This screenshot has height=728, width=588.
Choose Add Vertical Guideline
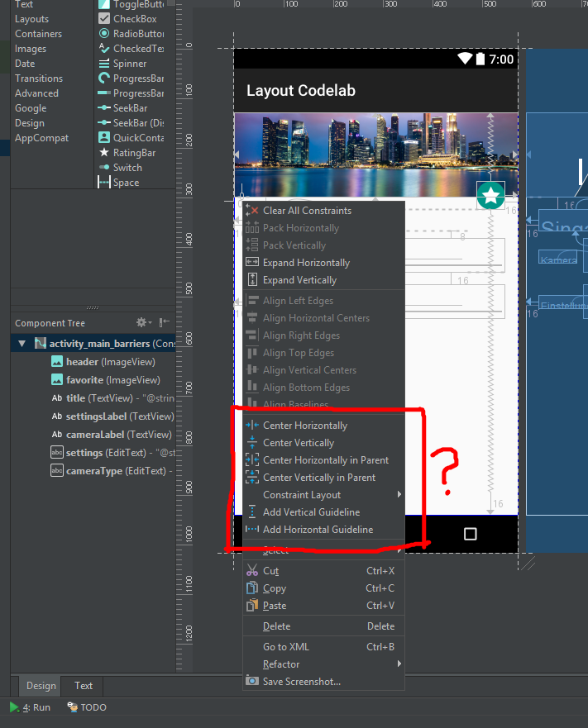[323, 512]
